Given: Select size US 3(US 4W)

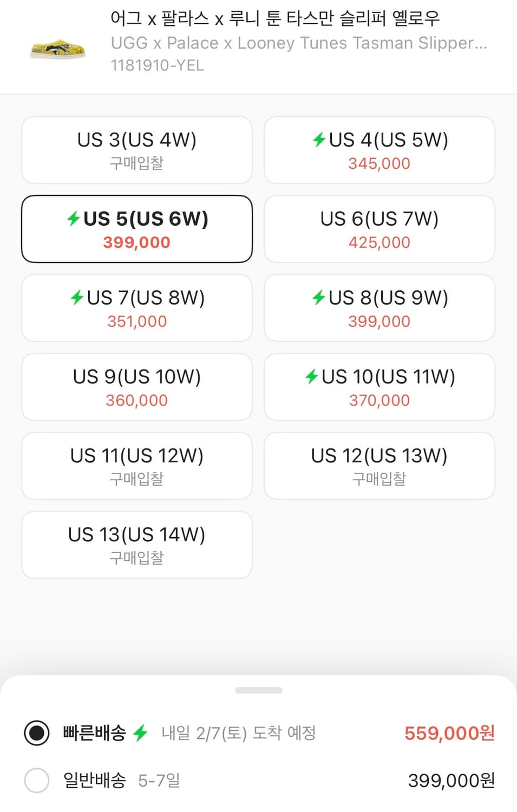Looking at the screenshot, I should pyautogui.click(x=137, y=150).
